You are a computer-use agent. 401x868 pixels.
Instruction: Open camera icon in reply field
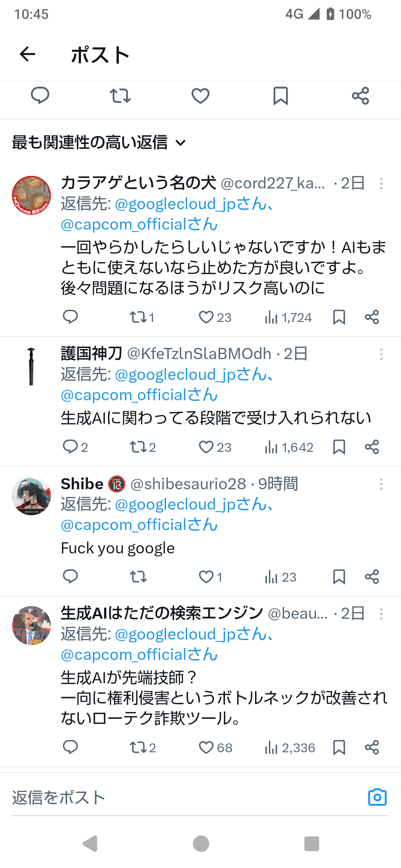tap(377, 797)
